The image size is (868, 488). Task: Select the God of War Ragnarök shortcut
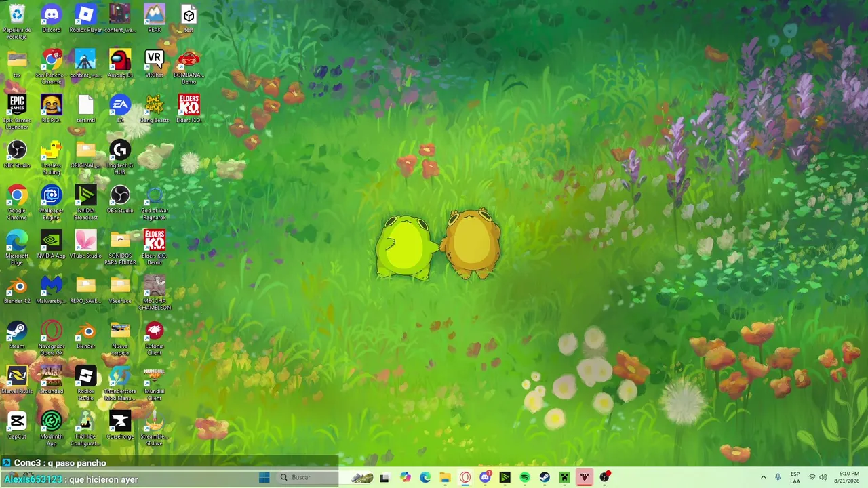(155, 203)
